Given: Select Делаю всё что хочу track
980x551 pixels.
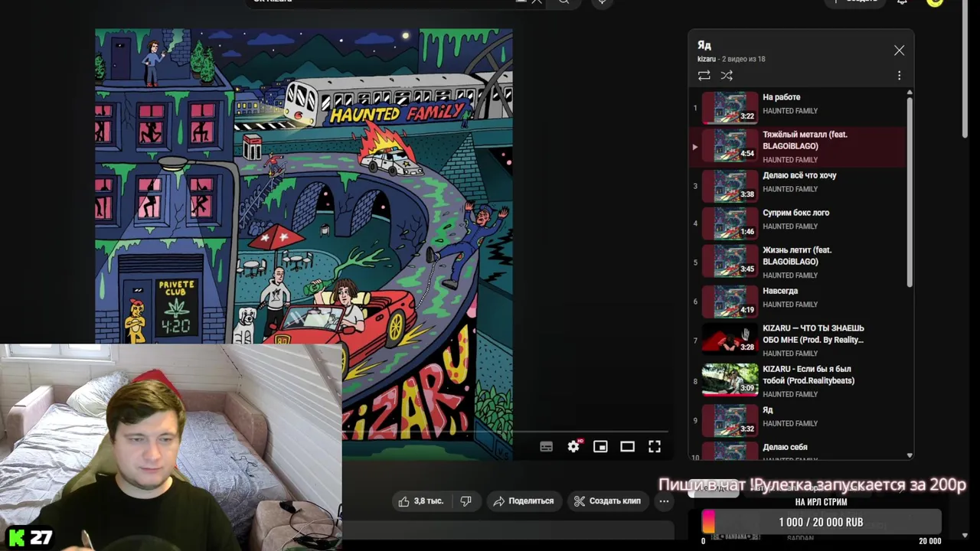Looking at the screenshot, I should pos(797,185).
